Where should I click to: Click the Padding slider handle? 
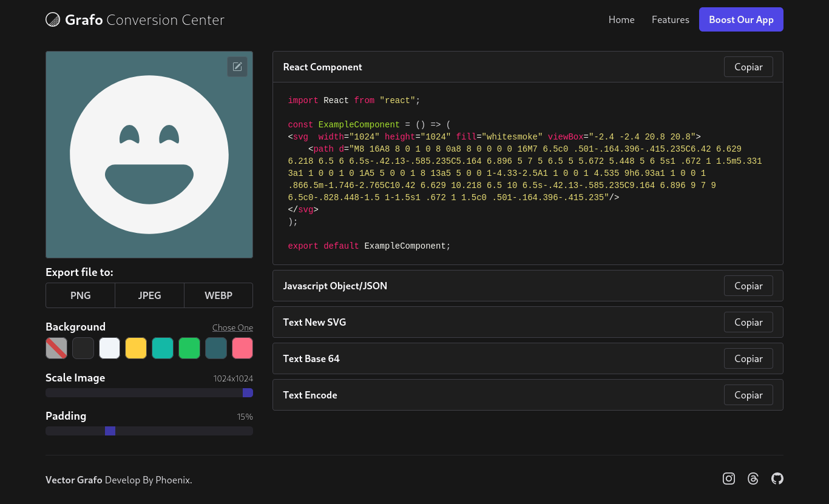[110, 431]
